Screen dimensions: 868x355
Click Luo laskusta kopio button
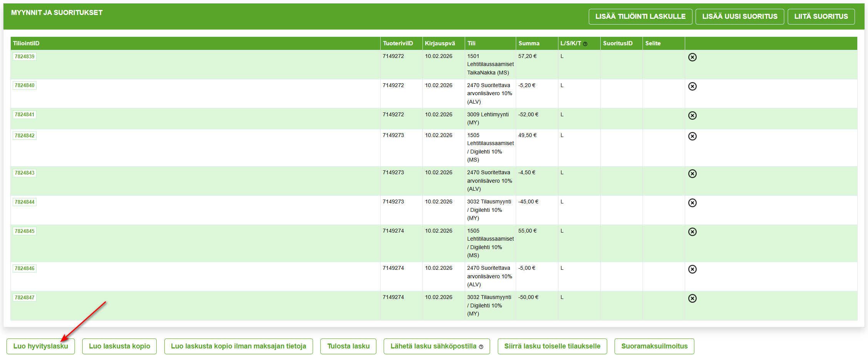(119, 346)
